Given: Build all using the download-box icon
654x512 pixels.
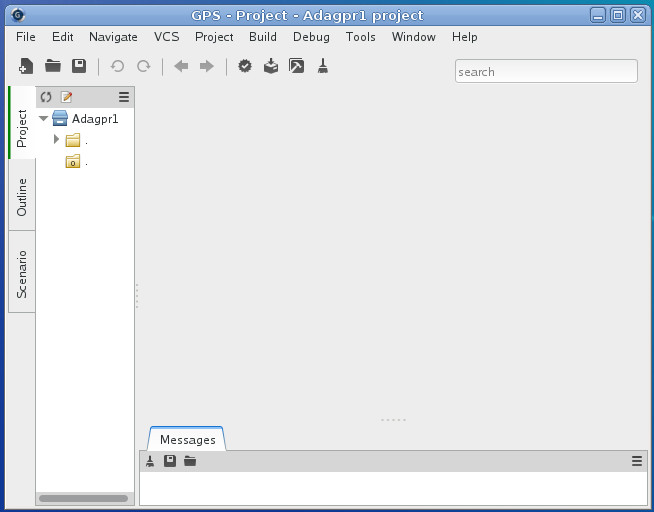Looking at the screenshot, I should click(271, 66).
